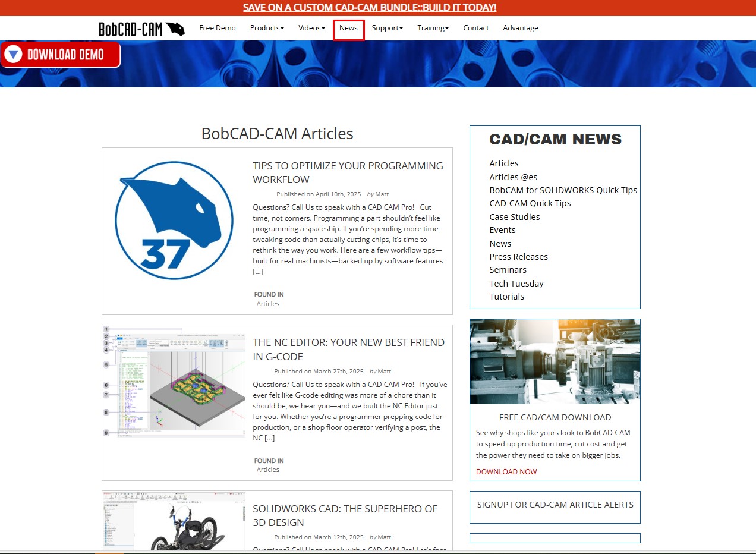This screenshot has height=554, width=756.
Task: Click Articles under NC Editor's Found In
Action: pos(268,470)
